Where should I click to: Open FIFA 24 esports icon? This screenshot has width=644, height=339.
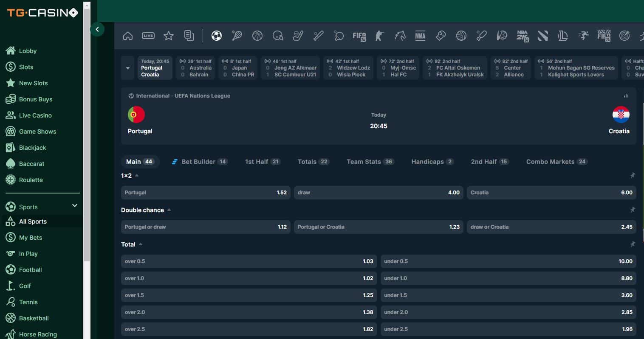click(359, 36)
